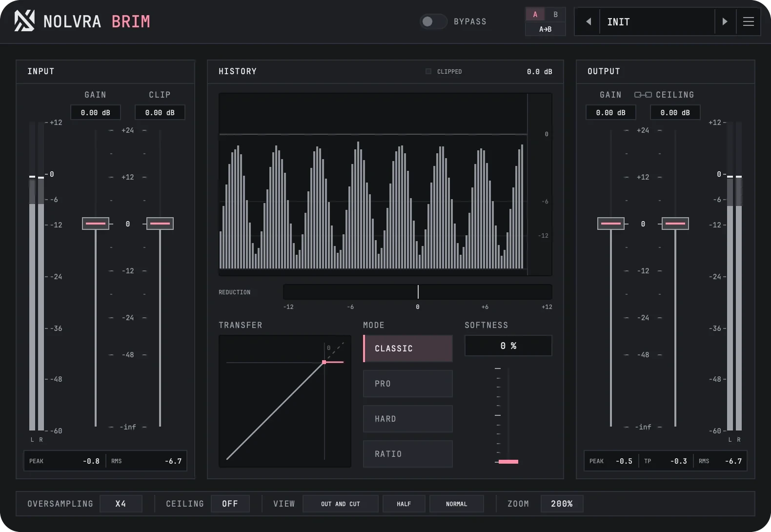Load the previous preset with left arrow

(x=588, y=21)
